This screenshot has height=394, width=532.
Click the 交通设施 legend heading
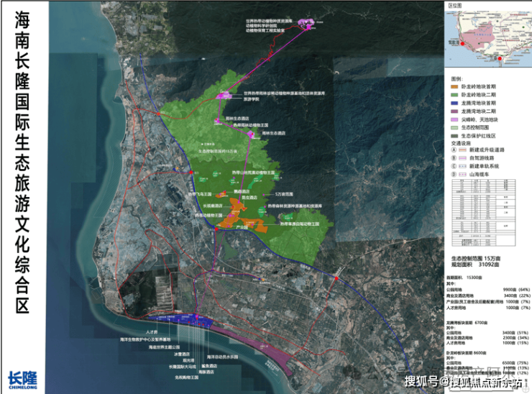(461, 143)
